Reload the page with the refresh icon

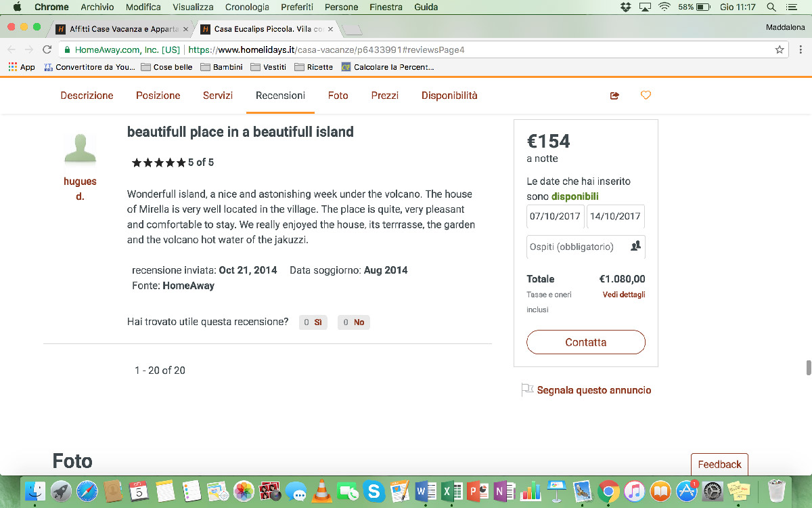pyautogui.click(x=47, y=49)
